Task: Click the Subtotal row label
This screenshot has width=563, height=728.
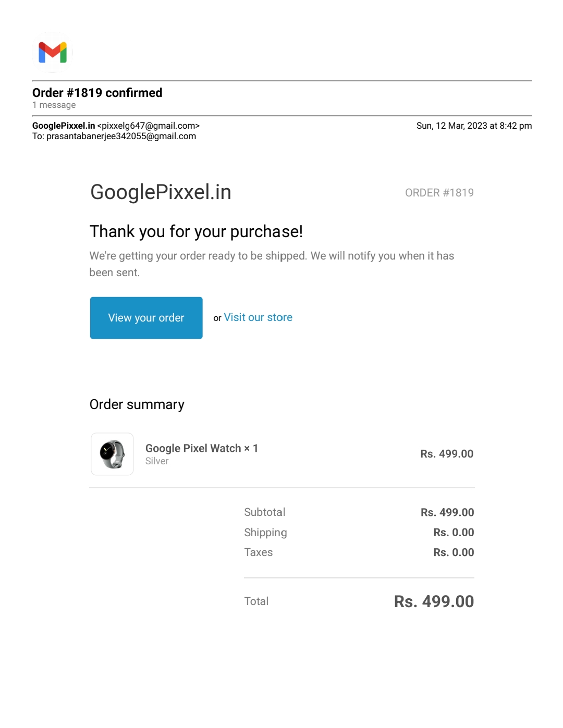Action: 265,512
